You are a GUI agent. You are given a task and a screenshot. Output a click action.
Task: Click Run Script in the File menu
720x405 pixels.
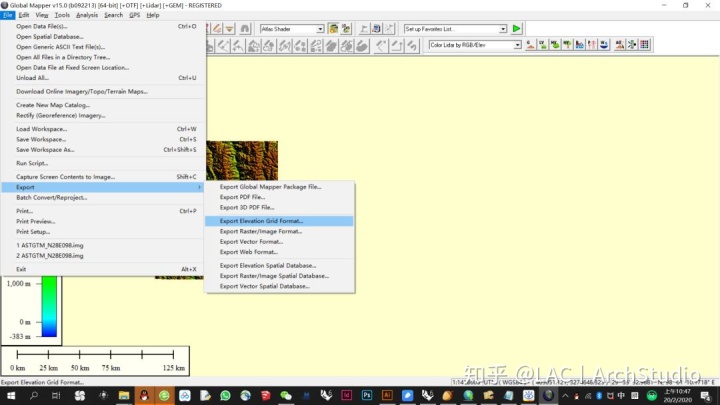[102, 163]
